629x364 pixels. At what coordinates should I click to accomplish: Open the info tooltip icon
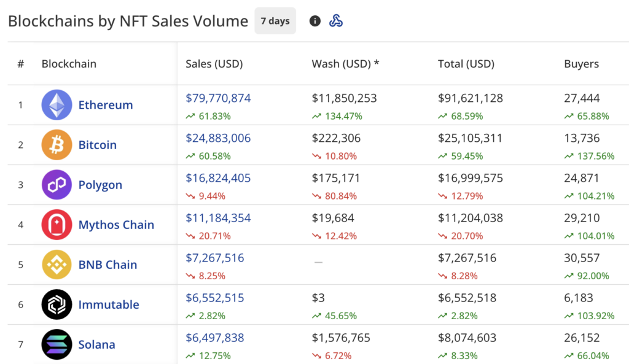pyautogui.click(x=314, y=20)
